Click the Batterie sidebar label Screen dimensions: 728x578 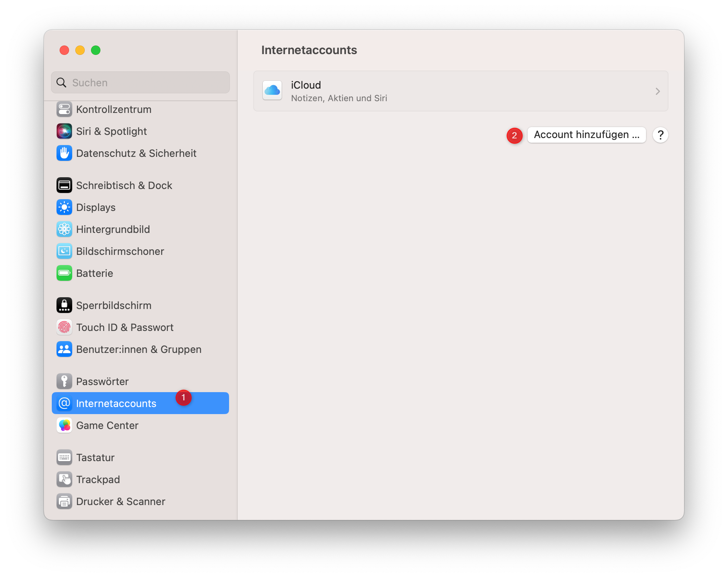pos(95,273)
